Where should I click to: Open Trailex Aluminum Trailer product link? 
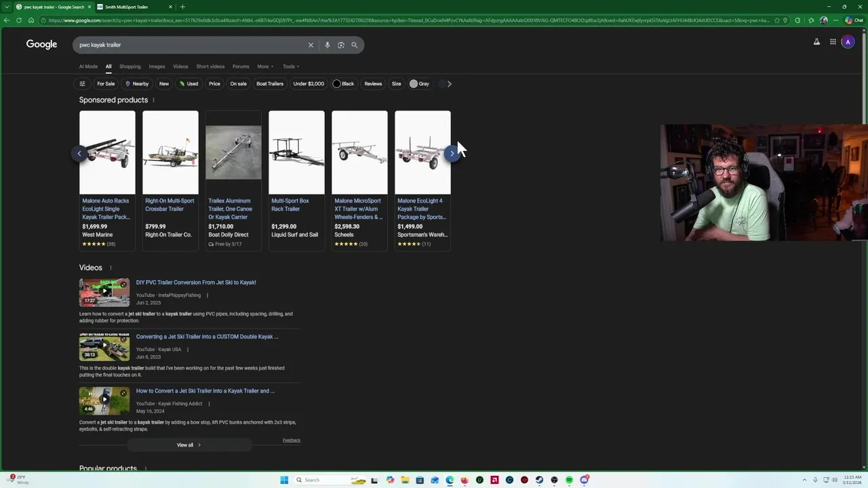[x=231, y=209]
